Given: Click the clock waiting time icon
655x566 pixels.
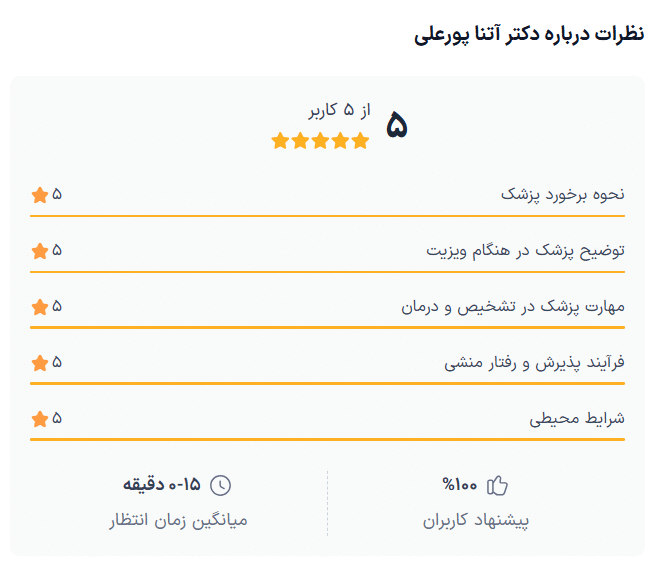Looking at the screenshot, I should click(x=220, y=486).
